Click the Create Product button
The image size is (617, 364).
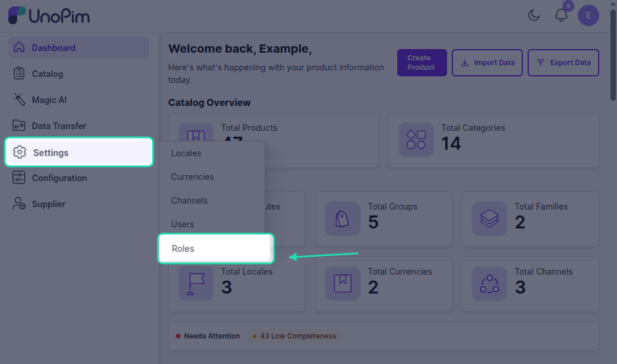(x=422, y=63)
